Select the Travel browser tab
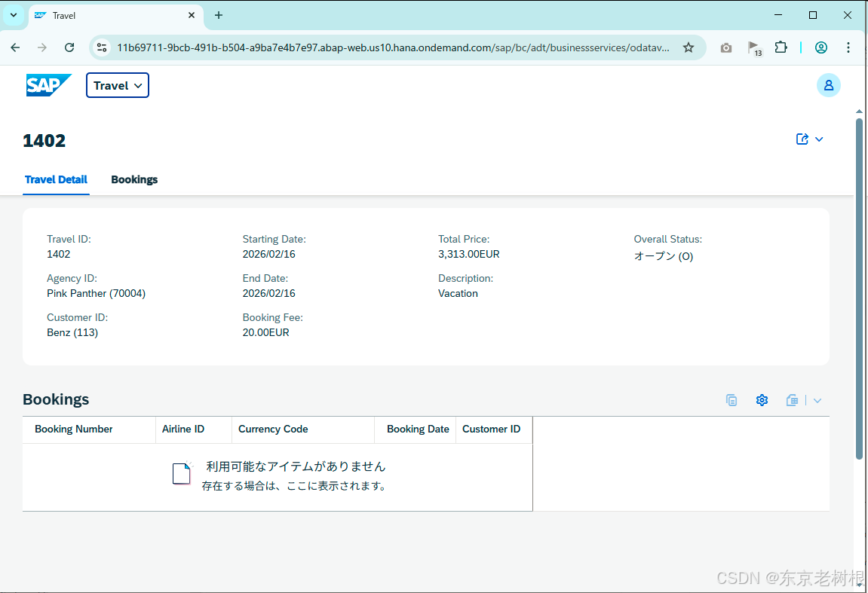868x593 pixels. [115, 16]
